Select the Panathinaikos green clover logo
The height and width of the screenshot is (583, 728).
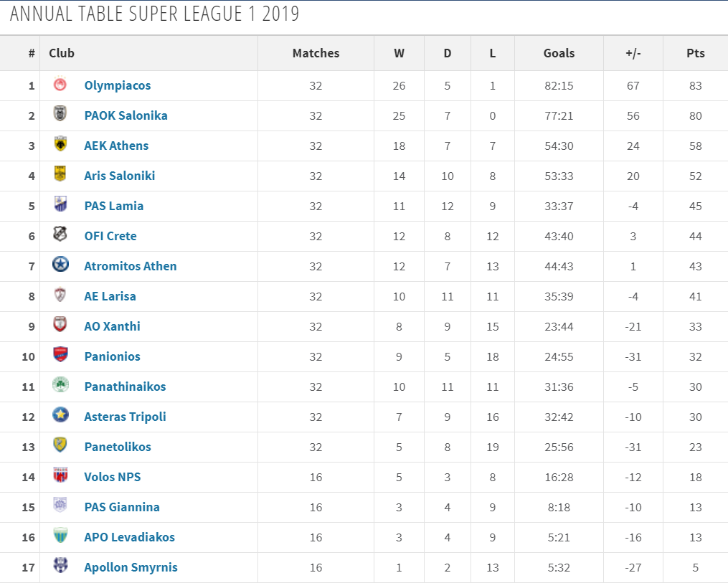(x=60, y=385)
